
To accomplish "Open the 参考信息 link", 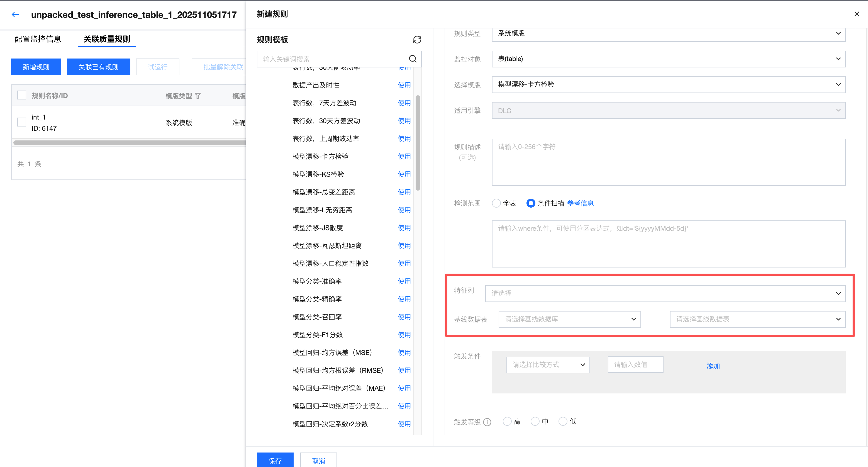I will tap(580, 203).
